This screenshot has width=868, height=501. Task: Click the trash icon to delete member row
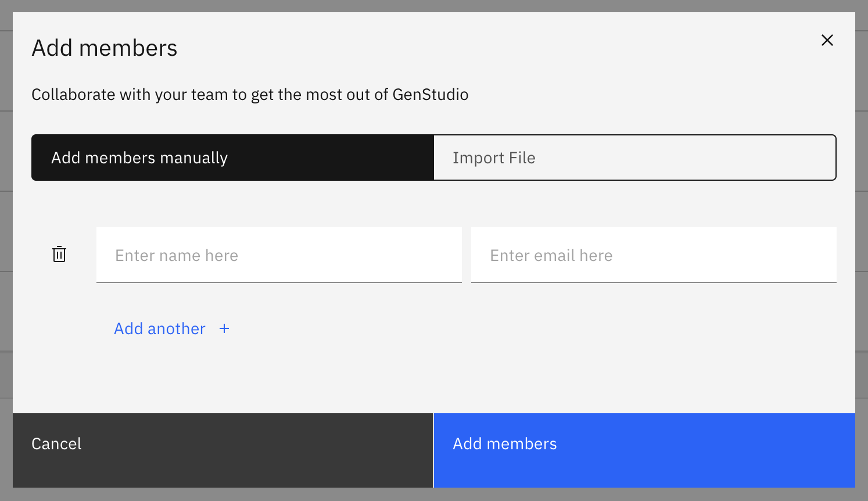59,255
